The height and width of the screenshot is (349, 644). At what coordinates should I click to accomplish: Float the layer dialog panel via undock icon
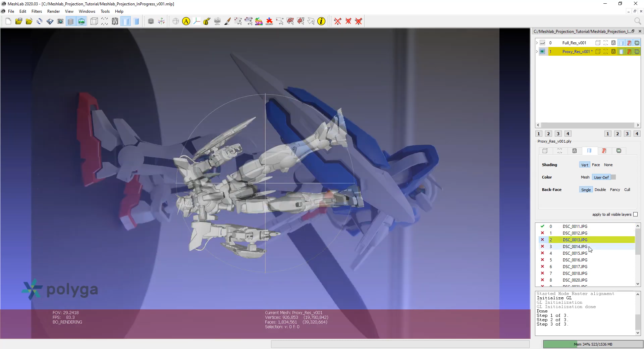click(633, 31)
